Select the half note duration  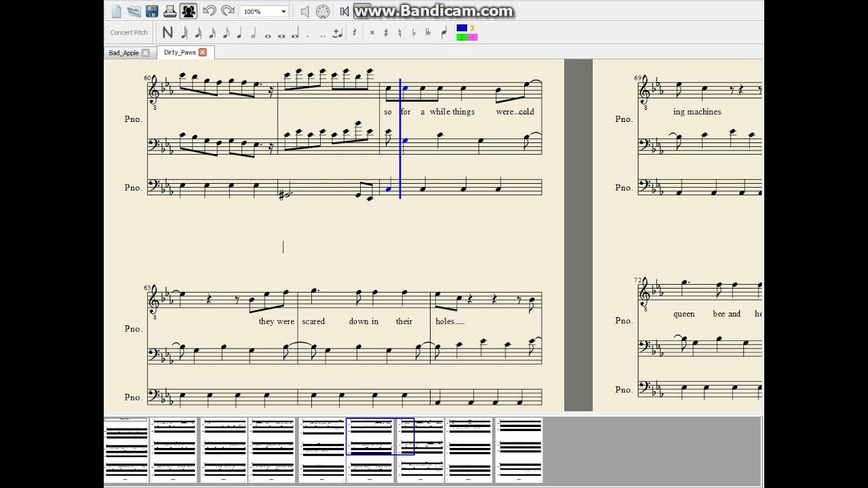[x=253, y=33]
